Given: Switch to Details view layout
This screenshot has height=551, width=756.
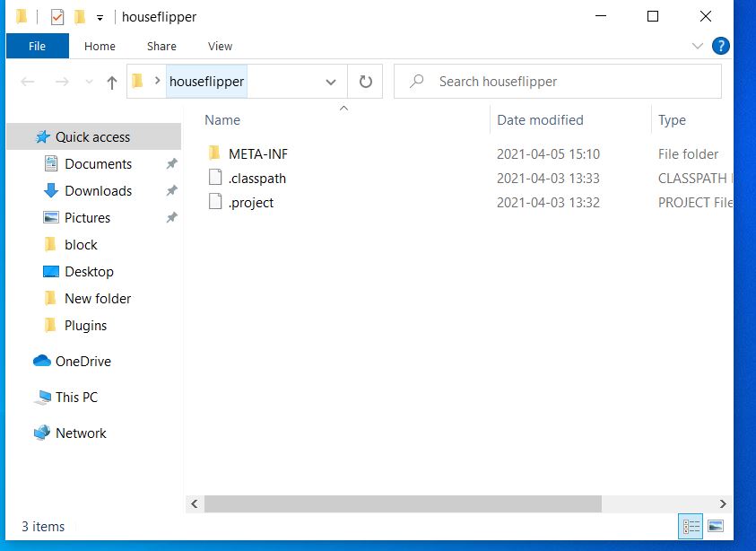Looking at the screenshot, I should click(691, 526).
